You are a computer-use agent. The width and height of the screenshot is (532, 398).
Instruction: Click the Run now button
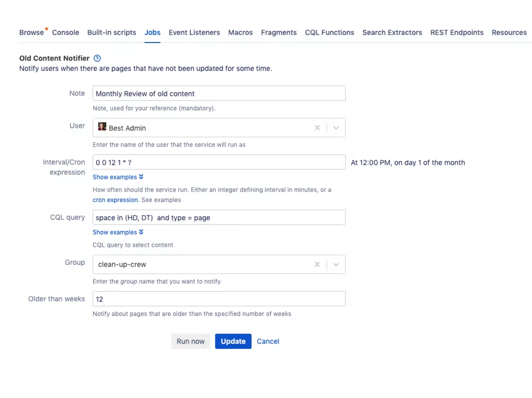pyautogui.click(x=190, y=342)
